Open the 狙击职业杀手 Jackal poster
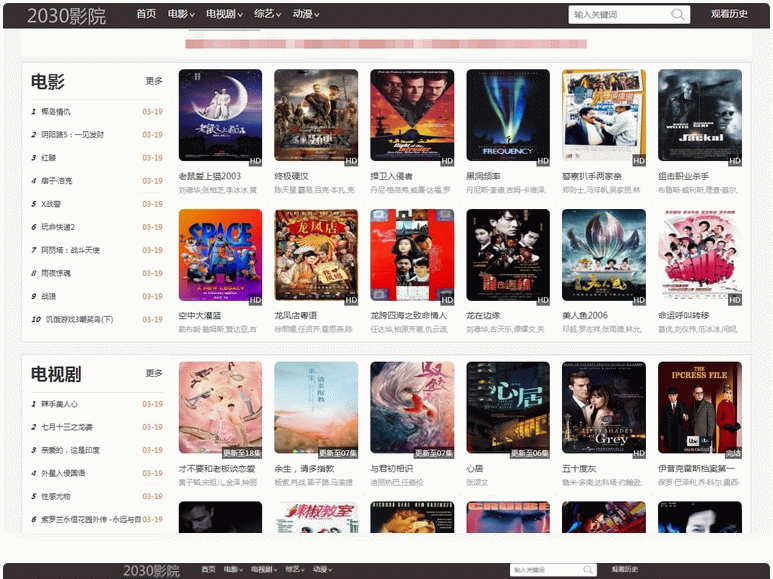Image resolution: width=773 pixels, height=579 pixels. click(700, 115)
